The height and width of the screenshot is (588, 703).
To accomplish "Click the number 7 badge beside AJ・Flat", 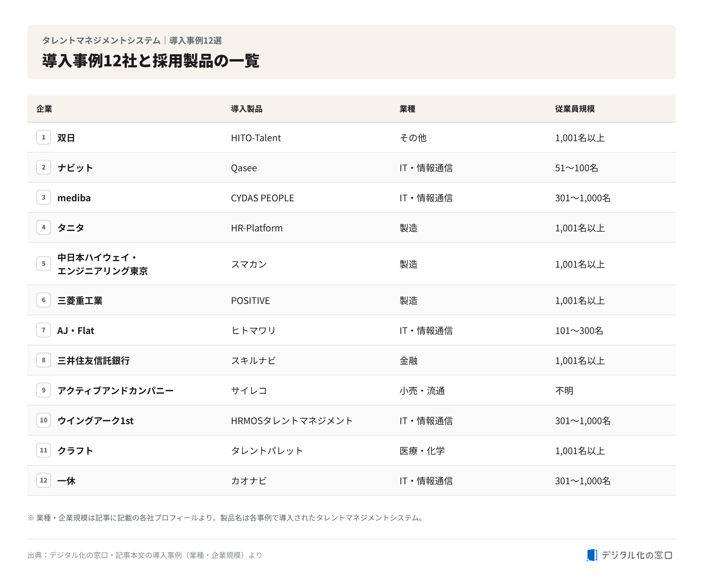I will (44, 330).
